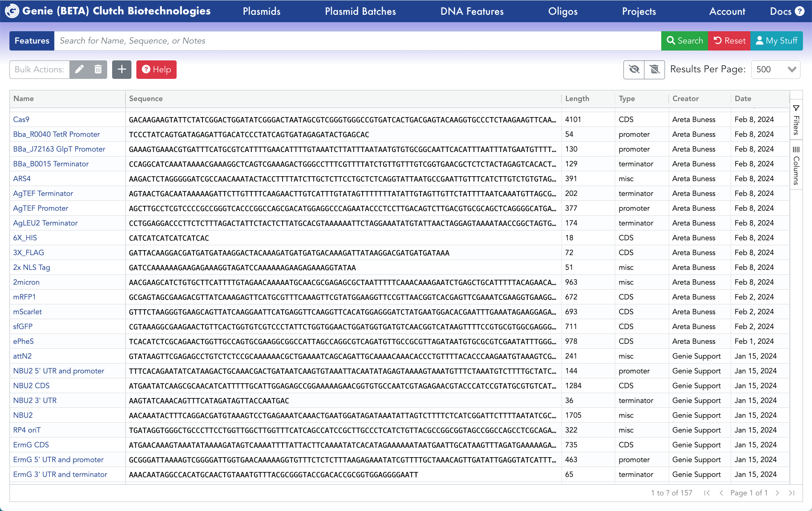Open the Cas9 feature link
The height and width of the screenshot is (511, 812).
click(21, 120)
